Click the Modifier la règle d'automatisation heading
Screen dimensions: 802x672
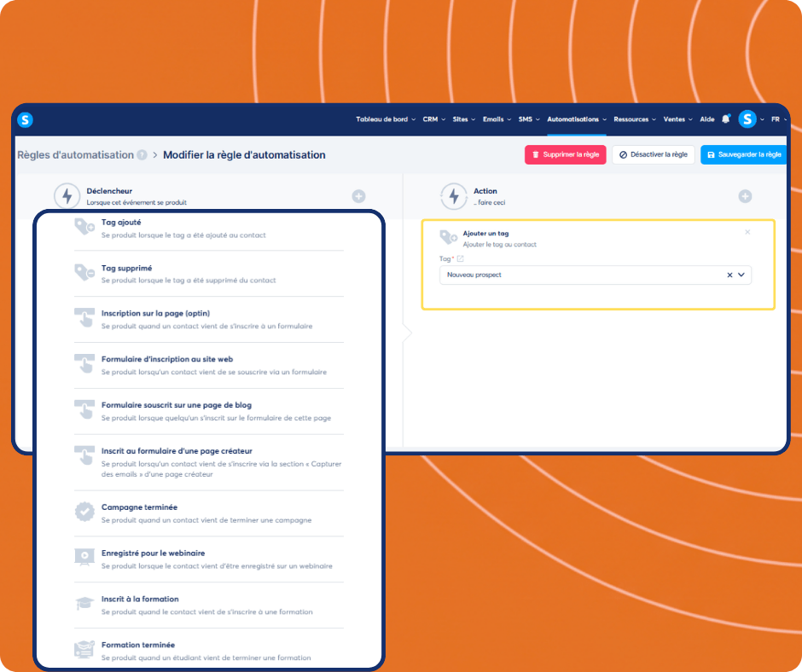(x=244, y=155)
